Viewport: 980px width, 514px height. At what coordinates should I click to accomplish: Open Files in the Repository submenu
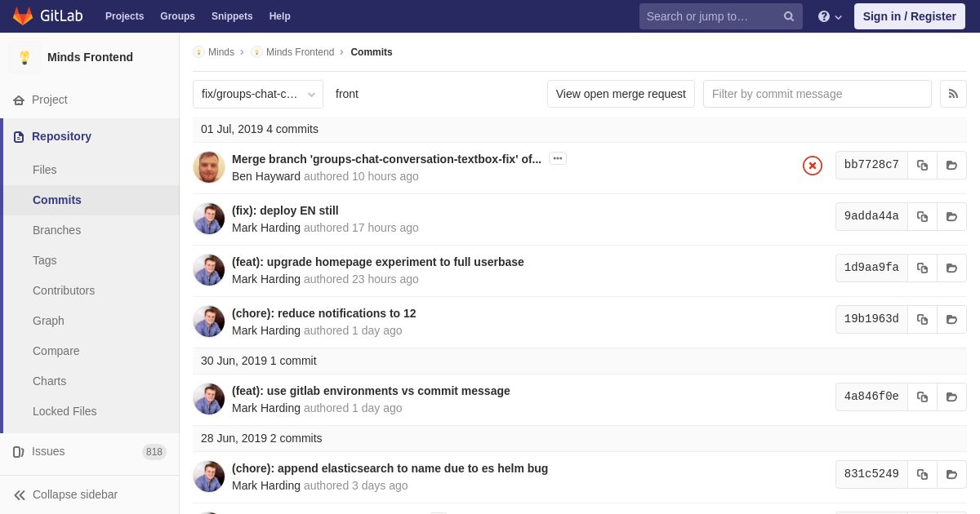91,170
